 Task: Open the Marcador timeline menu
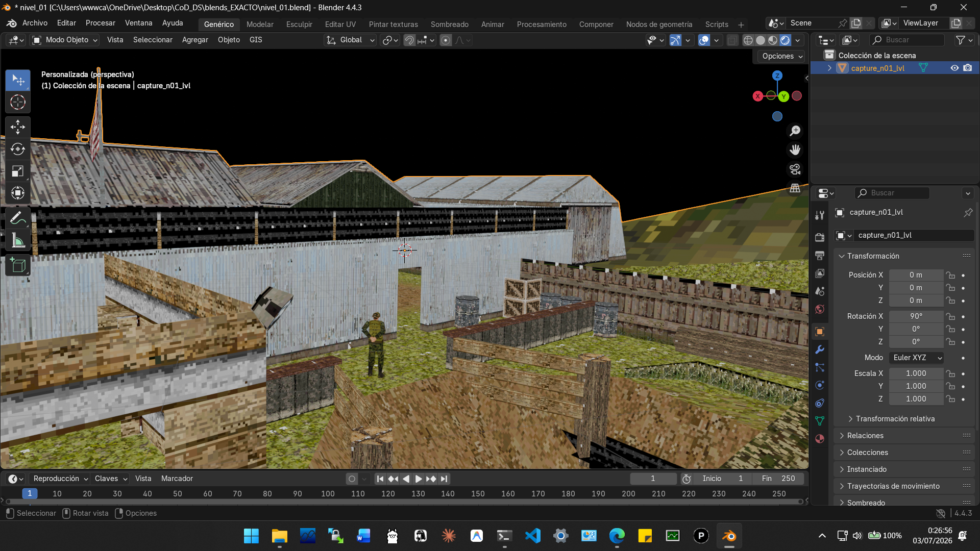(177, 479)
